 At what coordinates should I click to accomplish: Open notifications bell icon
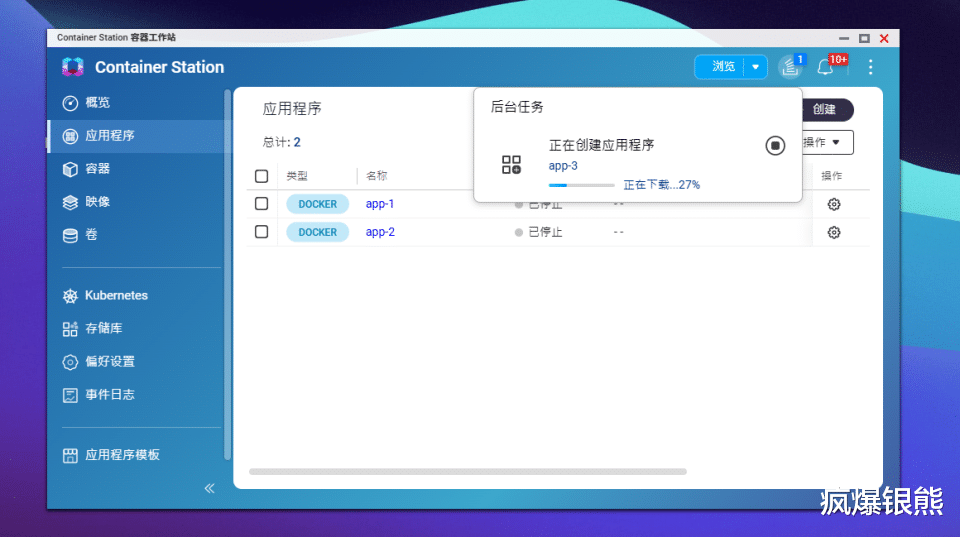click(825, 67)
